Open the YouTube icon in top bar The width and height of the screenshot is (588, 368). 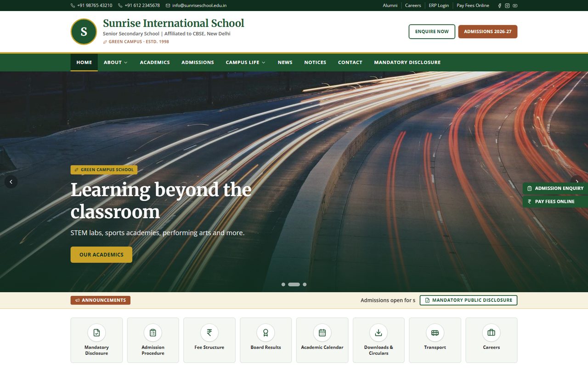515,6
